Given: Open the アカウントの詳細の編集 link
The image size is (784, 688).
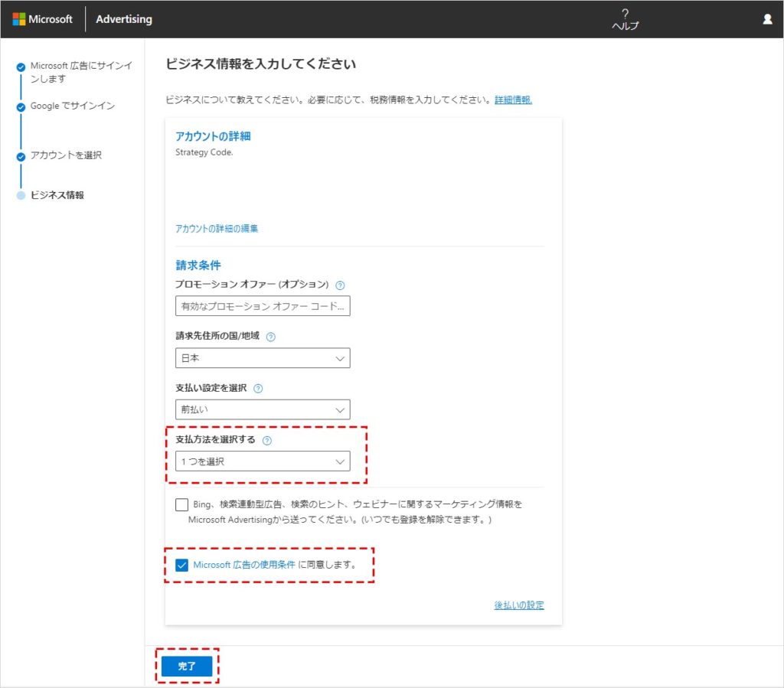Looking at the screenshot, I should (x=217, y=229).
